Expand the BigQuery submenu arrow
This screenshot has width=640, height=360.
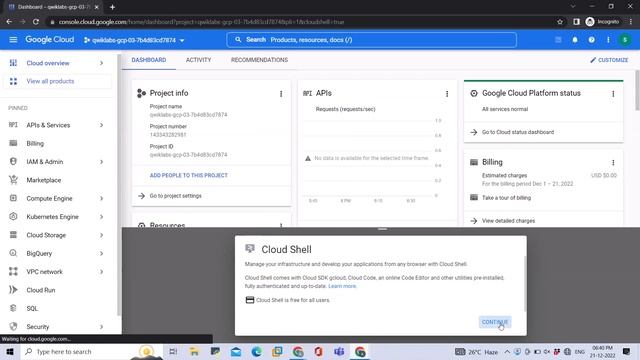click(x=101, y=253)
